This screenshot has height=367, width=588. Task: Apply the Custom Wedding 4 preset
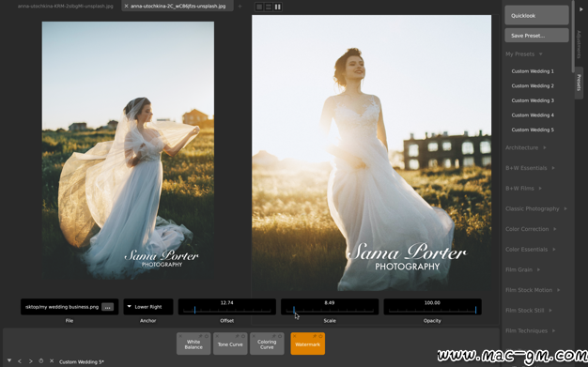(x=533, y=115)
